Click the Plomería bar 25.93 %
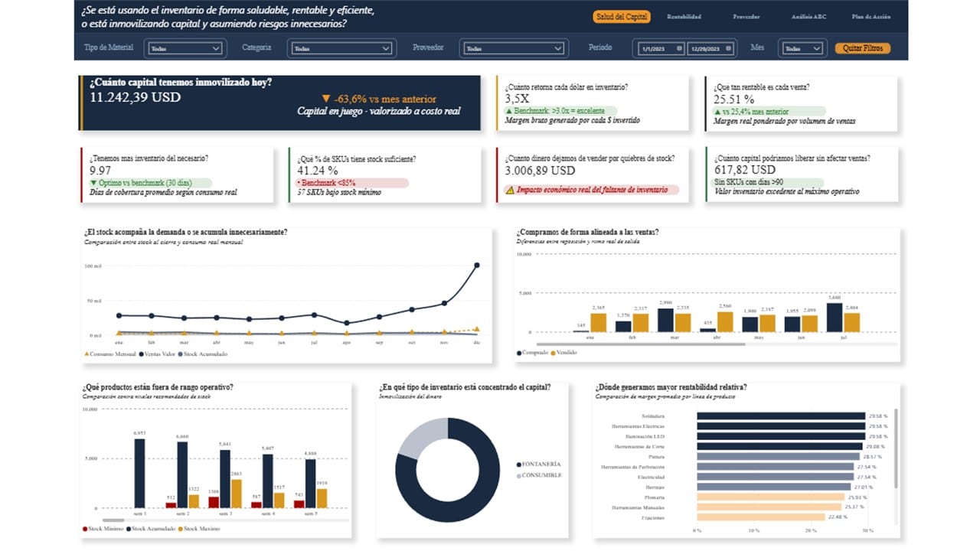 click(771, 497)
